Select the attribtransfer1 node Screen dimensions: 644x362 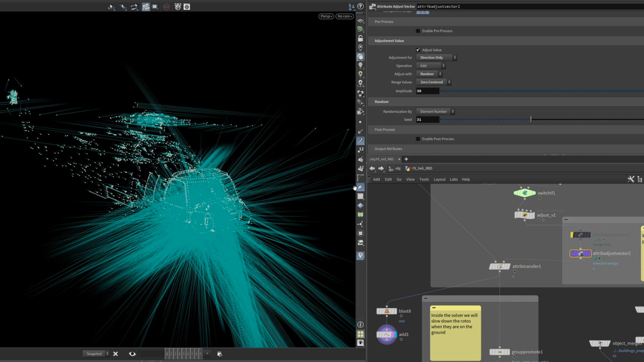499,267
